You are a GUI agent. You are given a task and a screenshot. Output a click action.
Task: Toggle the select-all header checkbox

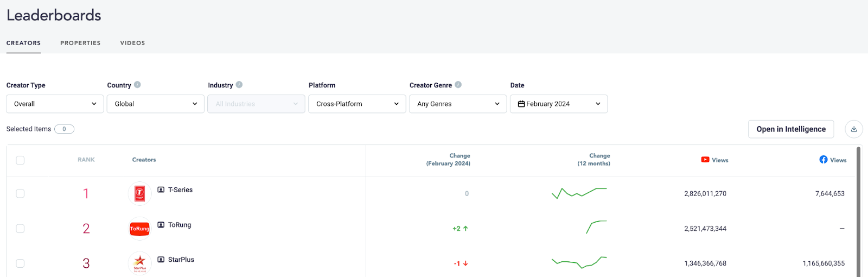pyautogui.click(x=20, y=160)
